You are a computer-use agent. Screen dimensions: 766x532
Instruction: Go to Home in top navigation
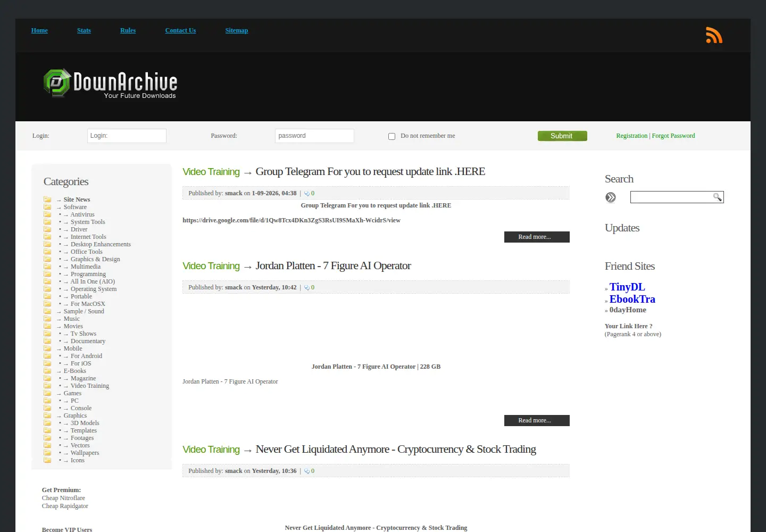click(39, 30)
